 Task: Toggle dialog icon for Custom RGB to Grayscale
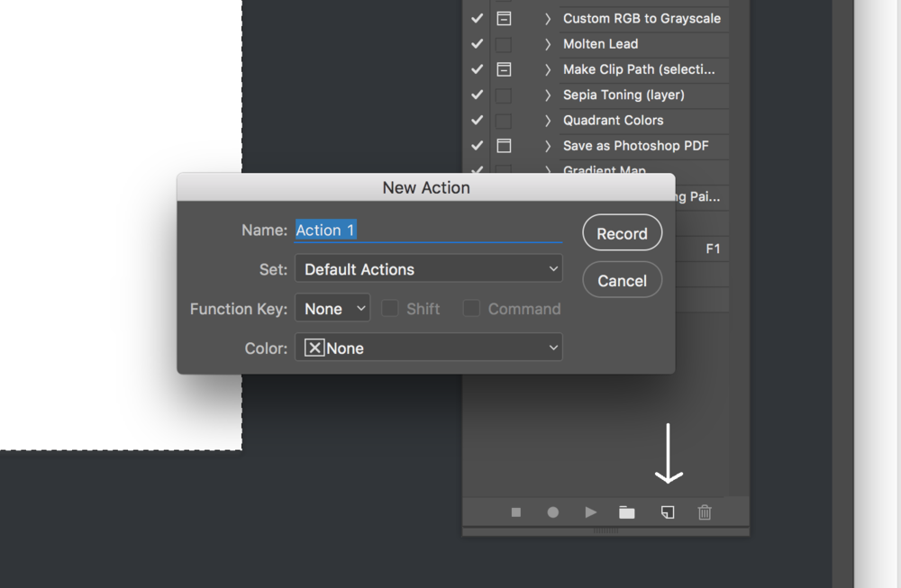pyautogui.click(x=504, y=18)
